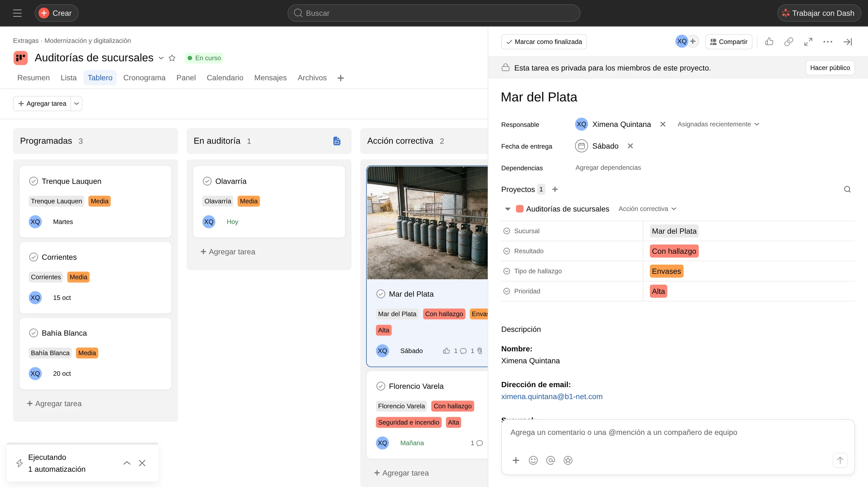Click Marcar como finalizada button
Screen dimensions: 868x488
[x=544, y=42]
